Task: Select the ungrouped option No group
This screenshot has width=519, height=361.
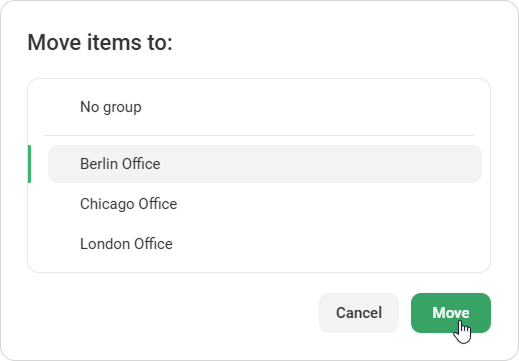Action: pos(265,107)
